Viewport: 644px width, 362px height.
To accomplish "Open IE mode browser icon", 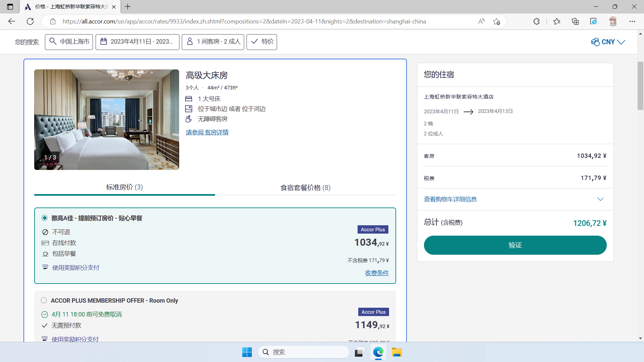I will pyautogui.click(x=594, y=21).
